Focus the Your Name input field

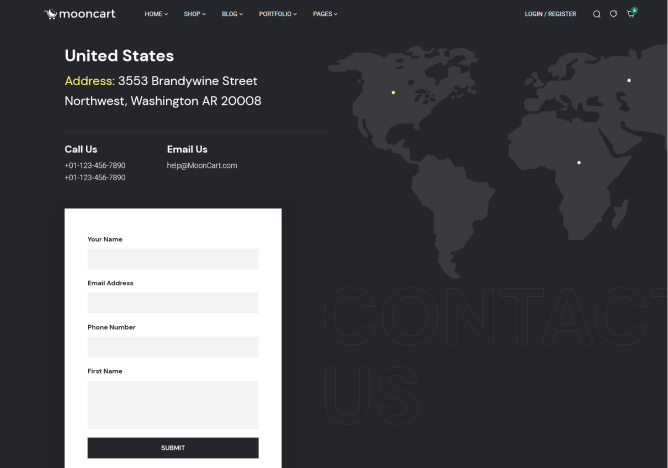173,259
